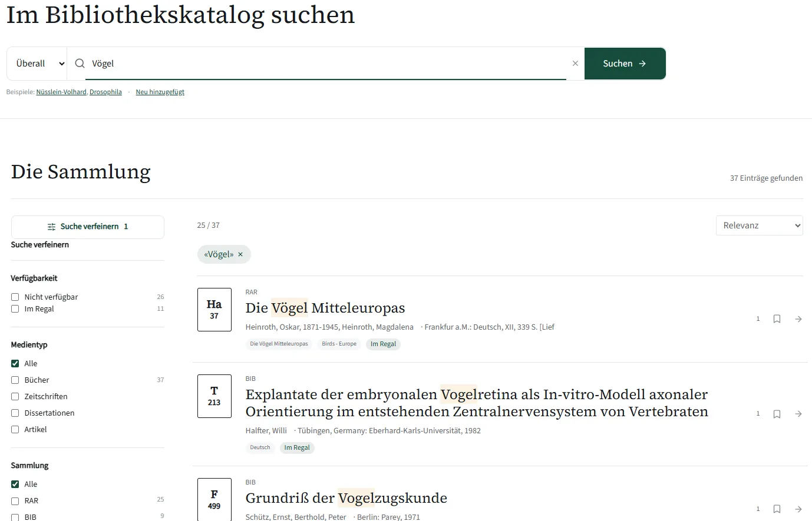
Task: Click the T 213 shelf mark tile
Action: 214,396
